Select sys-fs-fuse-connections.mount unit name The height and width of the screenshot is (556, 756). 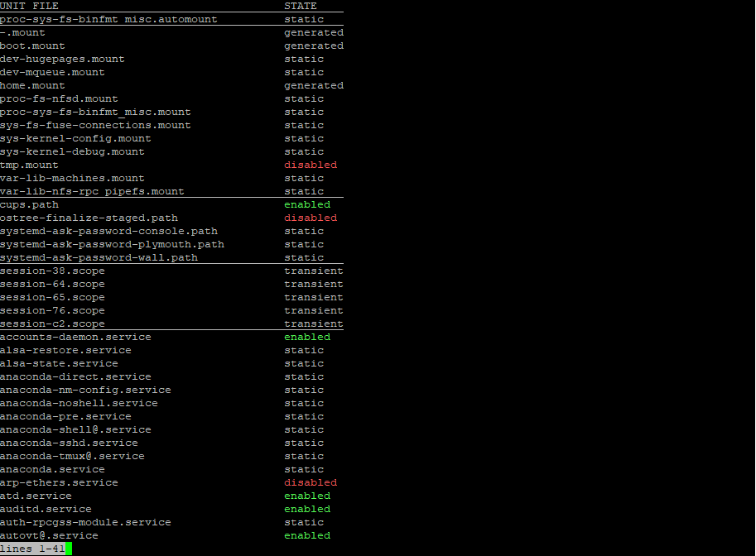click(95, 125)
